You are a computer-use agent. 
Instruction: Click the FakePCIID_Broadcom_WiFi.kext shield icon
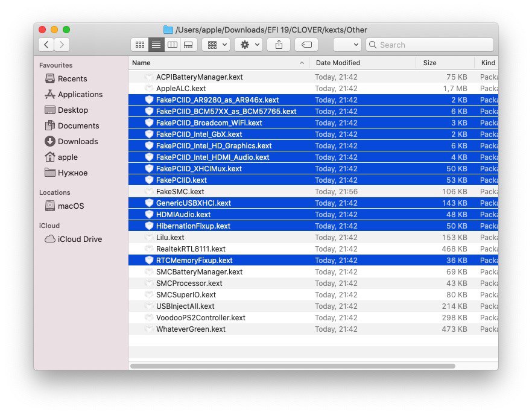(149, 123)
